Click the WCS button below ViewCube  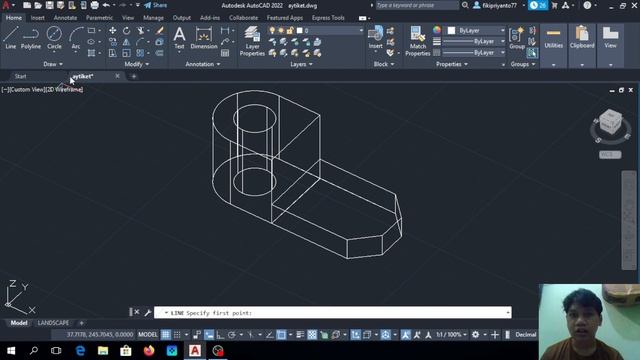pos(610,154)
